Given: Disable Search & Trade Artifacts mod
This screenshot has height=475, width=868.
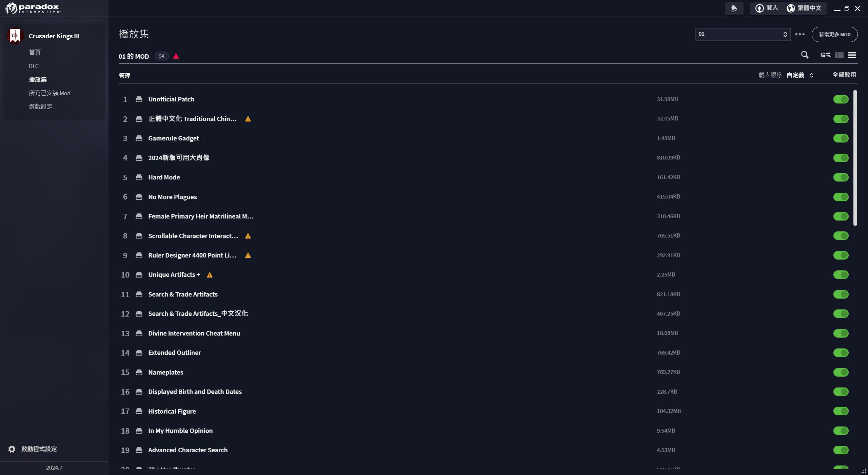Looking at the screenshot, I should pyautogui.click(x=841, y=294).
